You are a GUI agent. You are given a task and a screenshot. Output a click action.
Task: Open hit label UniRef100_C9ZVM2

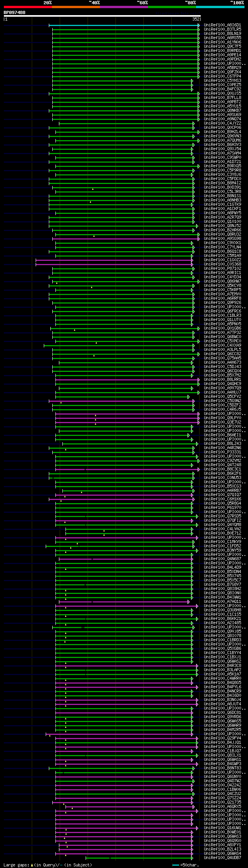click(222, 461)
